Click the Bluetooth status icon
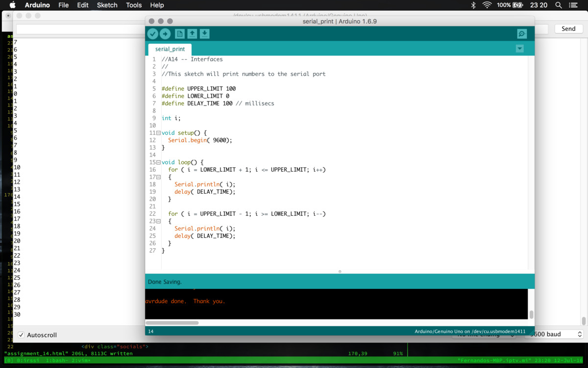Viewport: 588px width, 368px height. tap(473, 5)
